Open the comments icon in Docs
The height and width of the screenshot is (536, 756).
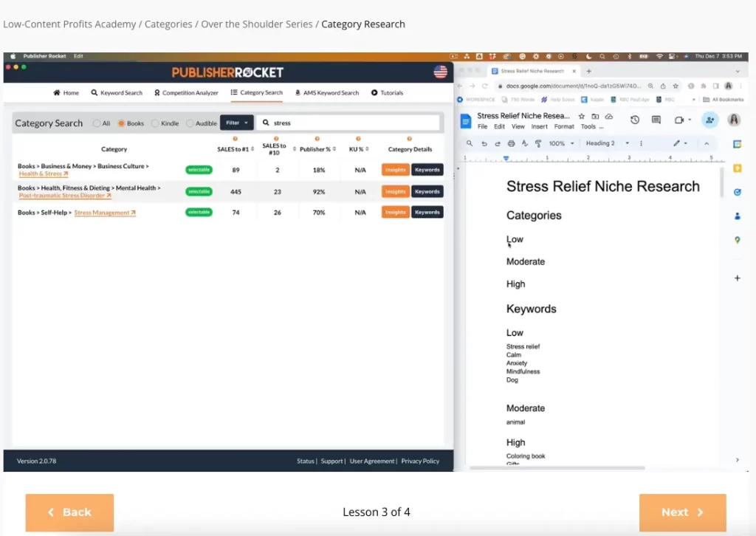pos(656,120)
